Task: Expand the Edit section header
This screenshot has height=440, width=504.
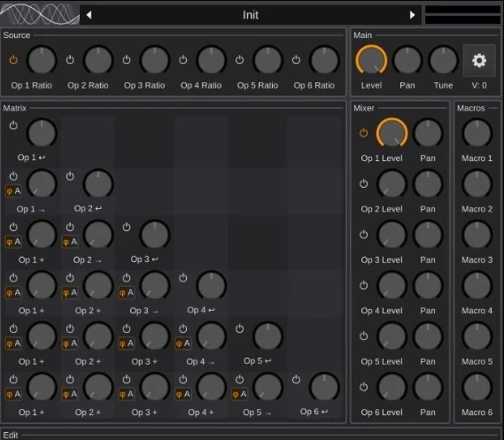Action: tap(11, 436)
